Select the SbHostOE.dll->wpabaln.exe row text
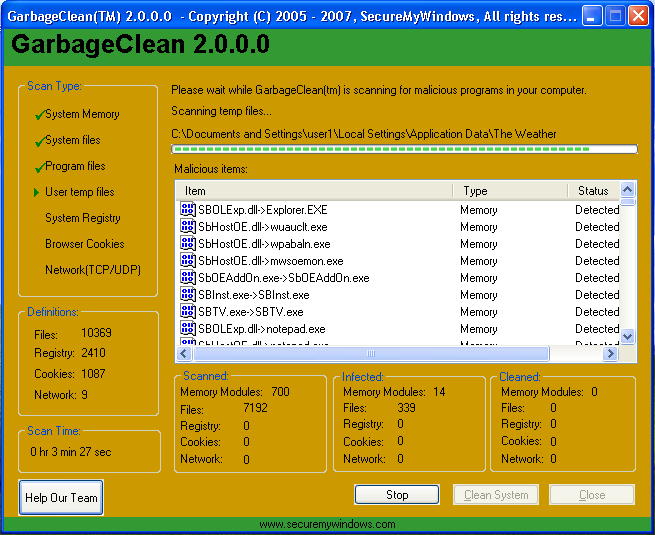The width and height of the screenshot is (655, 535). [264, 244]
